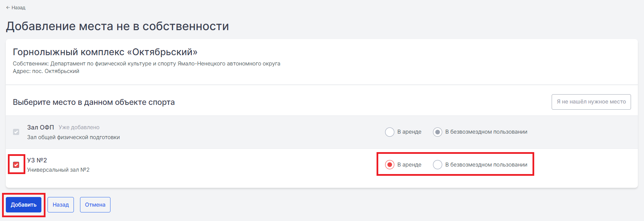644x221 pixels.
Task: Click the Я не нашёл нужное место button
Action: tap(591, 102)
